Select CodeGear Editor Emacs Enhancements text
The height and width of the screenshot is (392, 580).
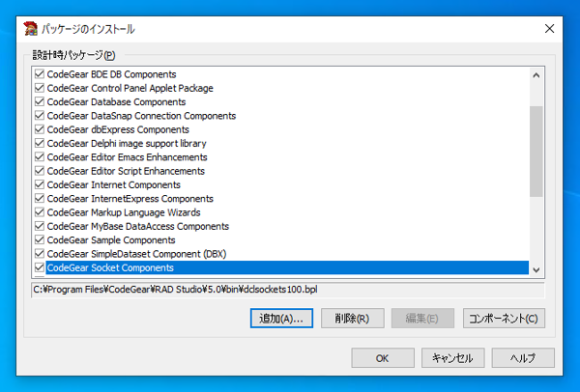pos(127,157)
